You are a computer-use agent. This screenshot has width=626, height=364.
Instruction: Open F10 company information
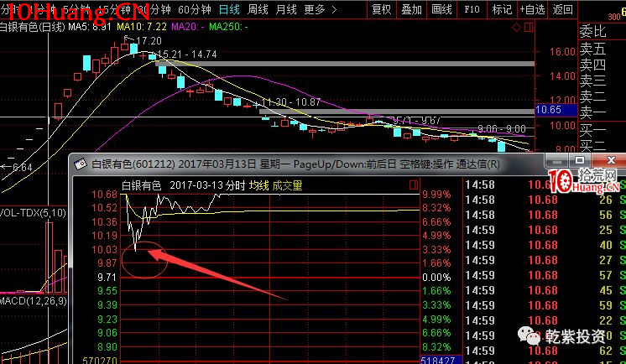point(472,9)
